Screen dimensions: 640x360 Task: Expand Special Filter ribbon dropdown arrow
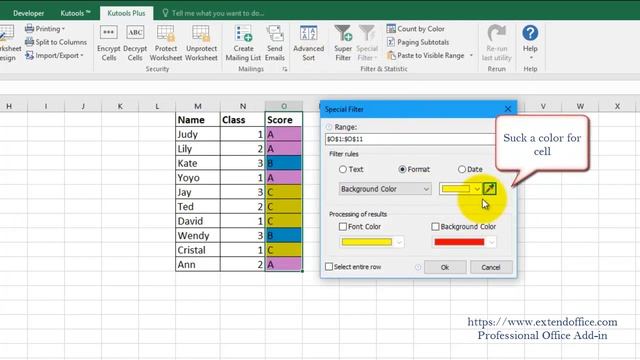(x=376, y=58)
